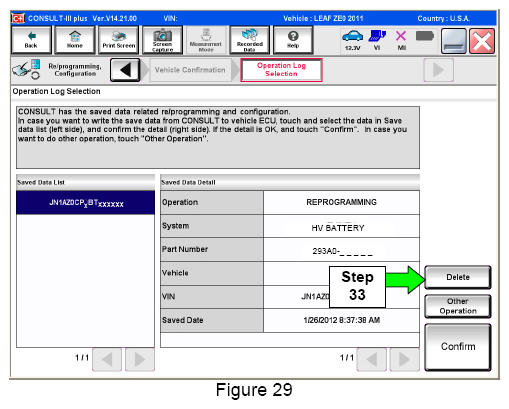Click Saved Data Detail previous page arrow
This screenshot has width=509, height=409.
pos(371,359)
